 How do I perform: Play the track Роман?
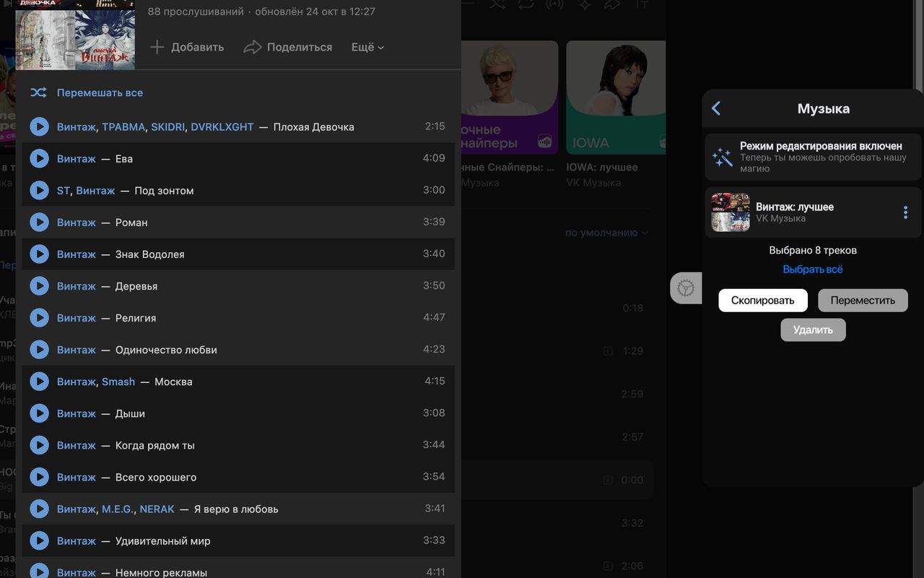[x=39, y=223]
